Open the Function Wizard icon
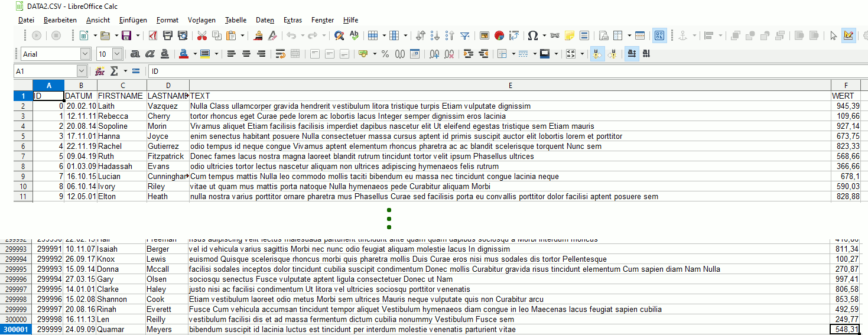 pyautogui.click(x=100, y=71)
